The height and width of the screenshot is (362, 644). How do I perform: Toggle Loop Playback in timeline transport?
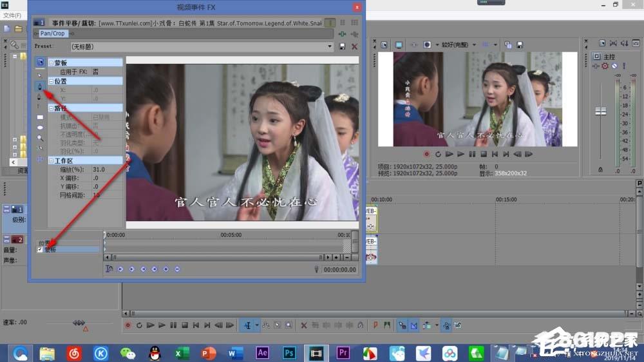[139, 325]
